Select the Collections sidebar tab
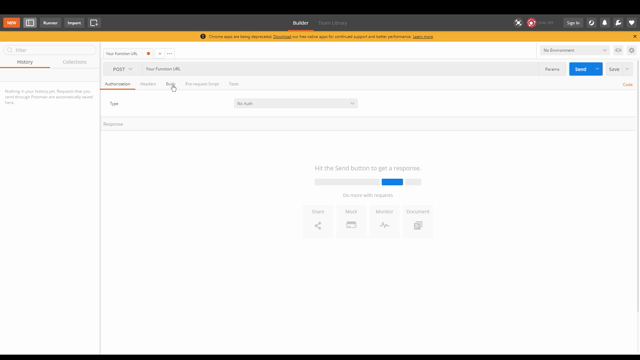Image resolution: width=640 pixels, height=360 pixels. pos(75,62)
